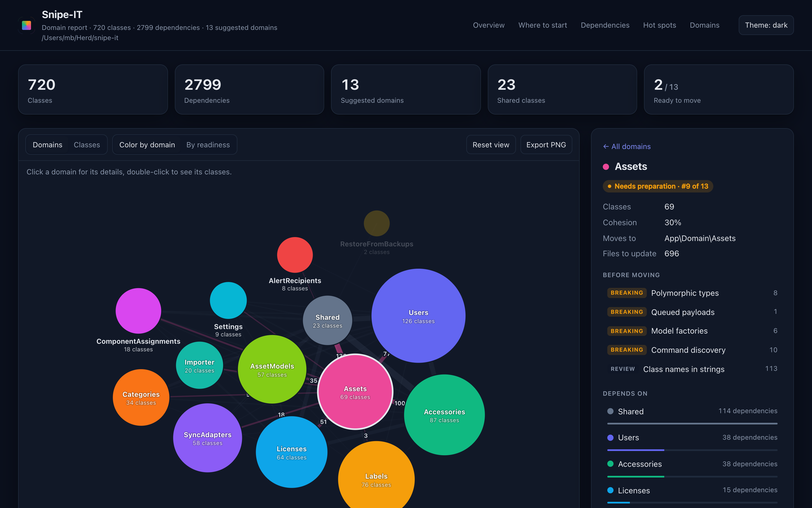Click the 2 / 13 Ready to move card

[718, 89]
